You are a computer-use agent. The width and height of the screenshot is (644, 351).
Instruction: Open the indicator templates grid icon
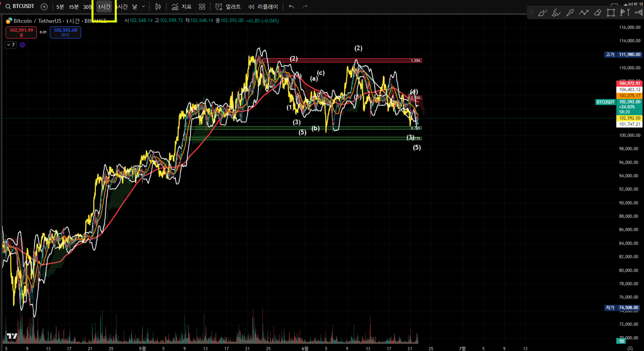tap(202, 7)
